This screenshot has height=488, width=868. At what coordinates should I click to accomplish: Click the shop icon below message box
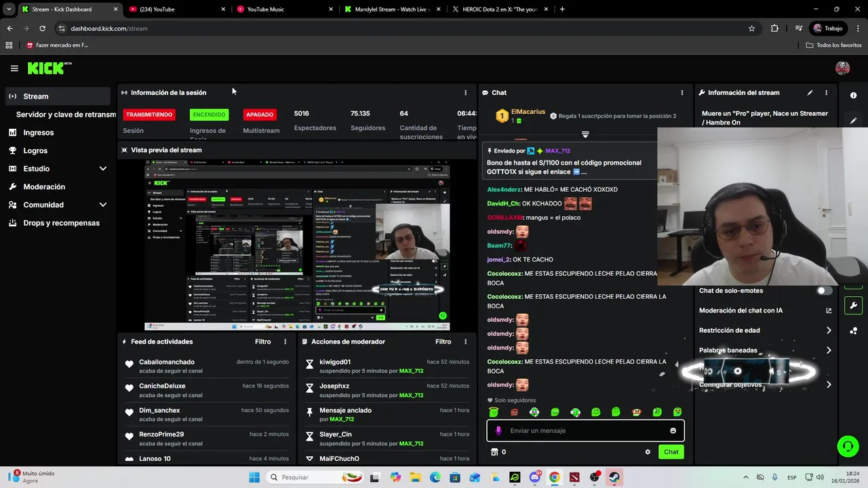tap(494, 452)
